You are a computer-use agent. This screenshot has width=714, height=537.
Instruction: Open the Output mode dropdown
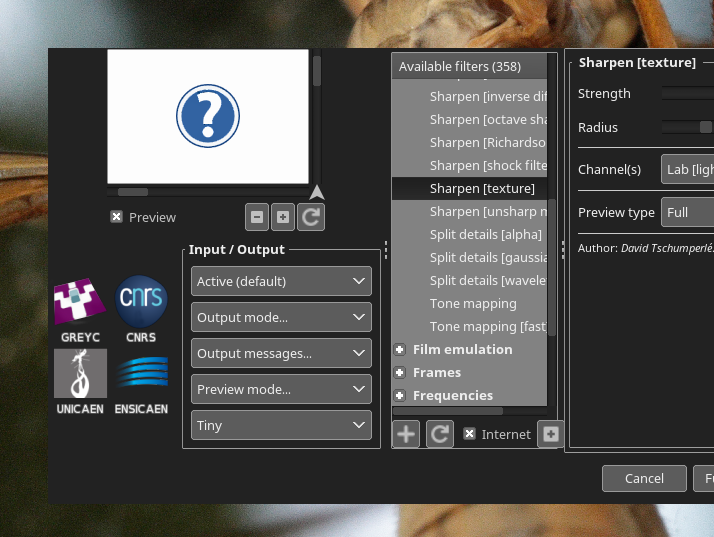pos(281,317)
